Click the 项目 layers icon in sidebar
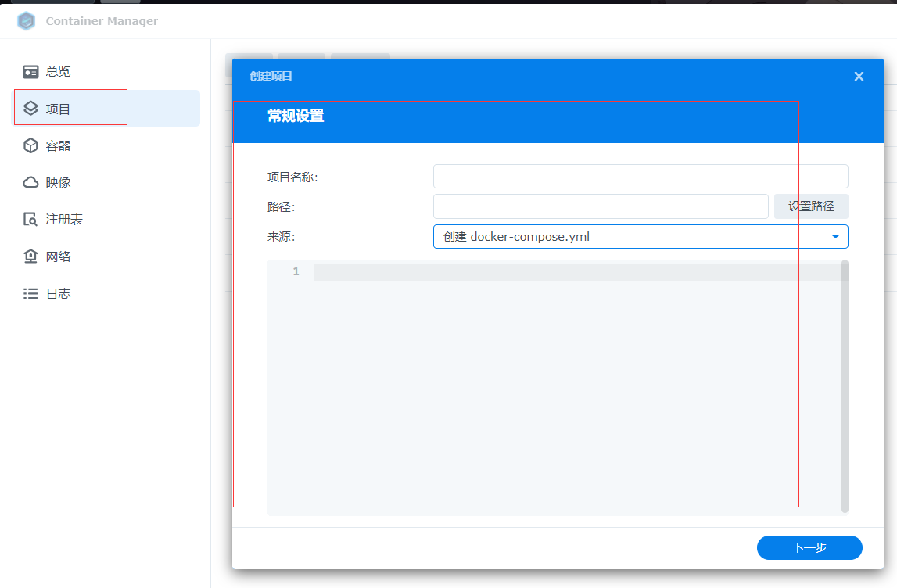Screen dimensions: 897x588 30,109
